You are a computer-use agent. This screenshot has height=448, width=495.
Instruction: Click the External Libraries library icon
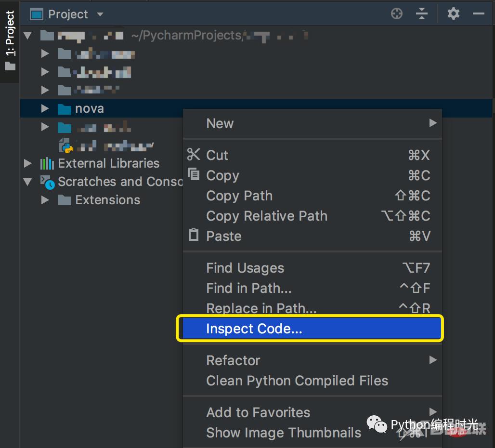[x=47, y=163]
